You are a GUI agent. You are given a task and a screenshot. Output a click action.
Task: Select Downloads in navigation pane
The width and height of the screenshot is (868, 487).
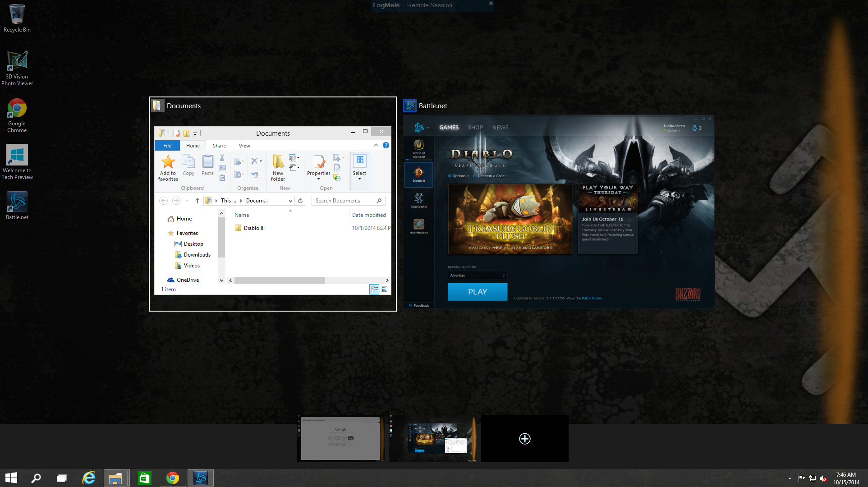[x=193, y=255]
